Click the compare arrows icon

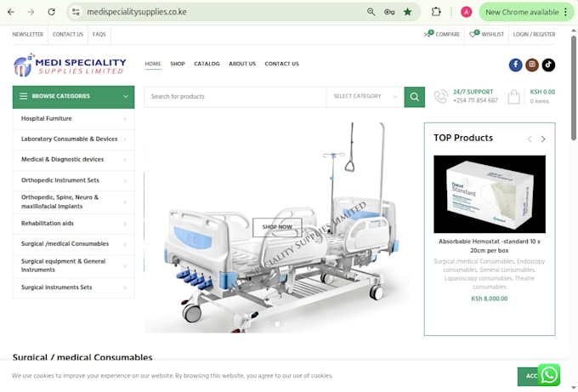point(428,34)
